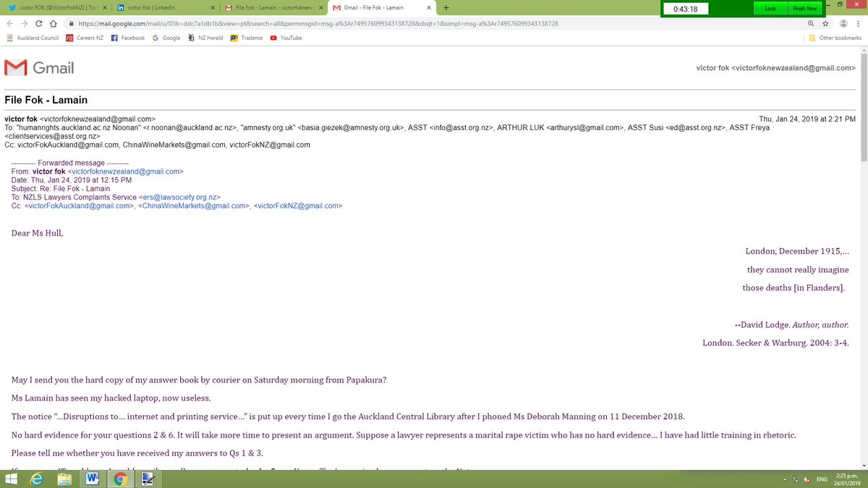This screenshot has width=868, height=488.
Task: Switch to the 'File Fok - Lamain - victorfoknew' tab
Action: (x=273, y=8)
